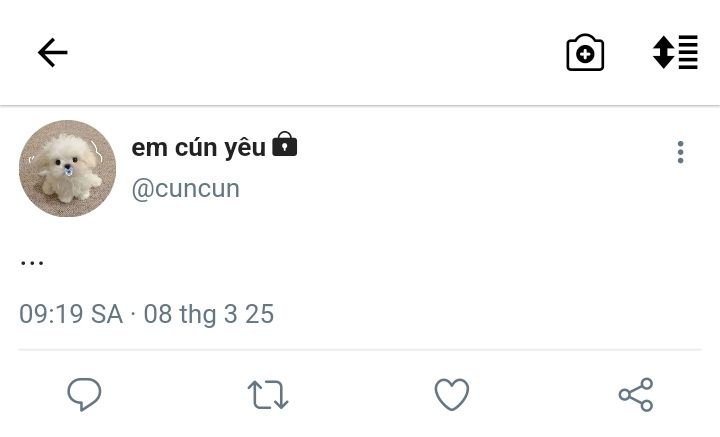Click the word "yêu" in the display name

point(245,147)
